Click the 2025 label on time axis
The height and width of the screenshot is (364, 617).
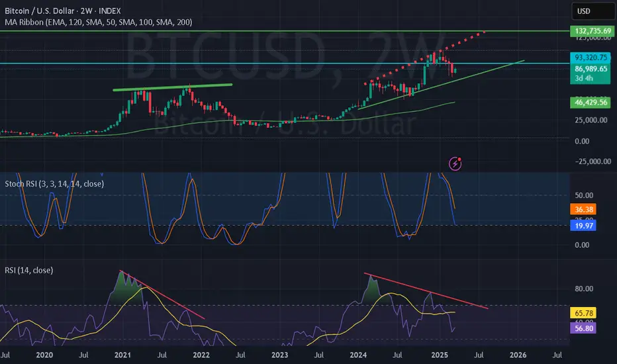coord(440,355)
